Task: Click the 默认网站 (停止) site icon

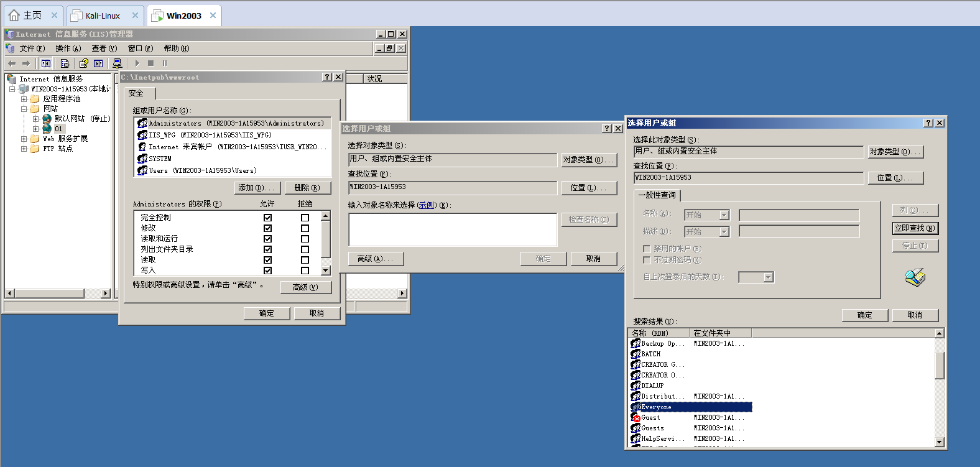Action: pos(47,119)
